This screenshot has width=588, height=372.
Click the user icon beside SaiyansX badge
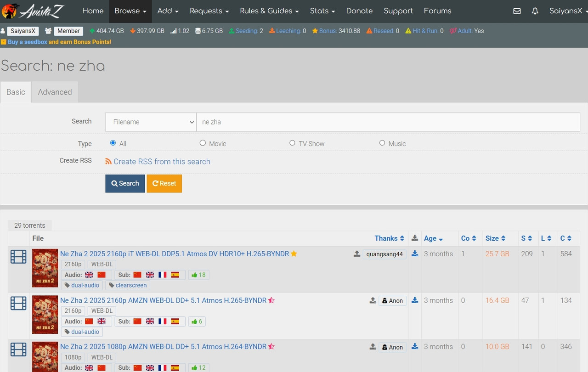(3, 31)
